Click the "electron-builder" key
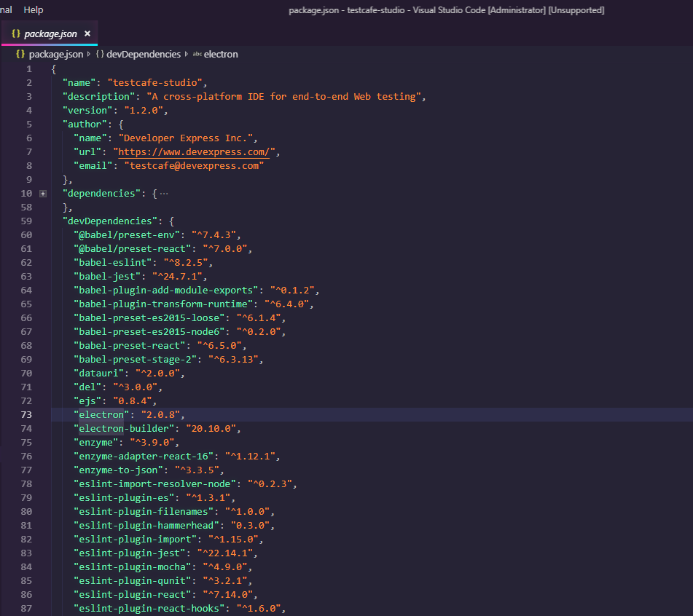 (124, 428)
